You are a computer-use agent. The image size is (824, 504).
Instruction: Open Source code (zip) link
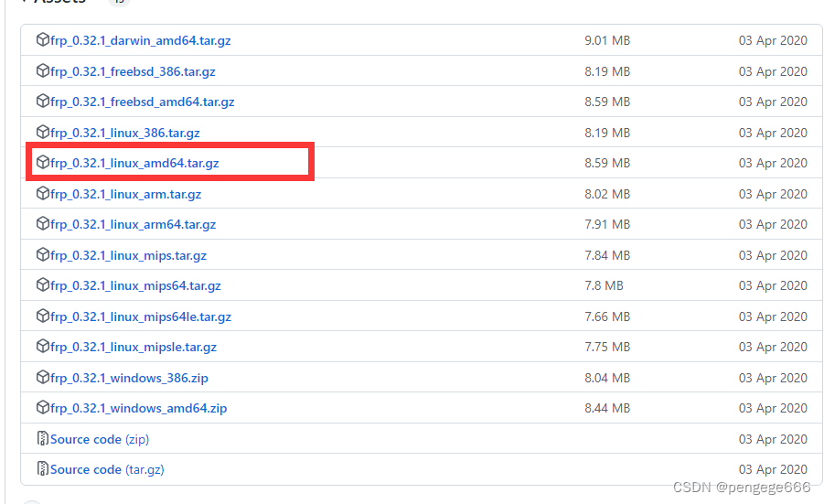click(100, 439)
